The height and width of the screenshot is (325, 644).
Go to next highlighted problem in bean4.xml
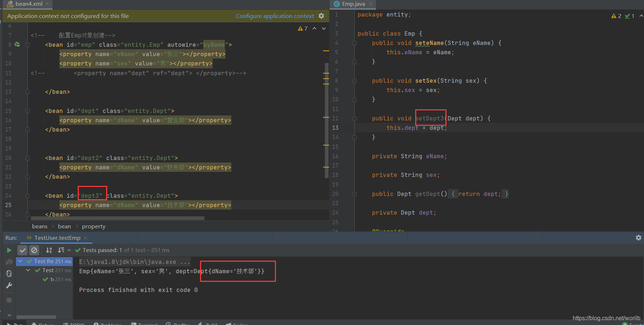(324, 28)
